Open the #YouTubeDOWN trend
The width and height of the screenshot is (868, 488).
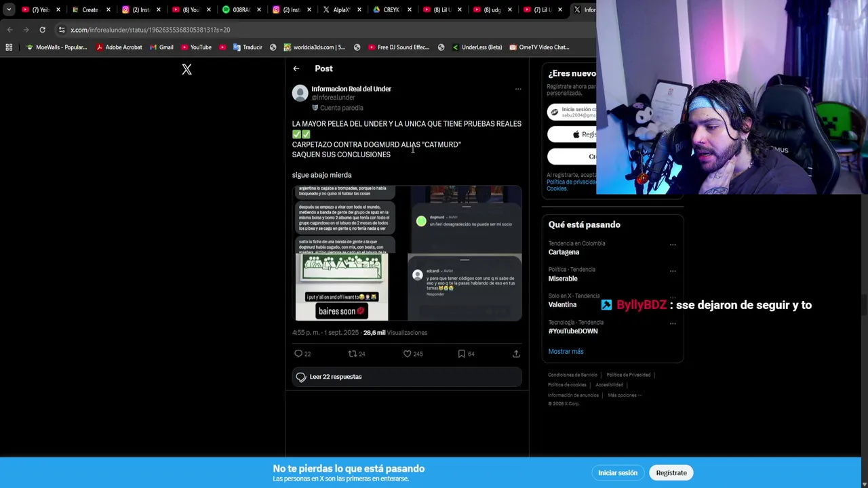click(x=573, y=331)
